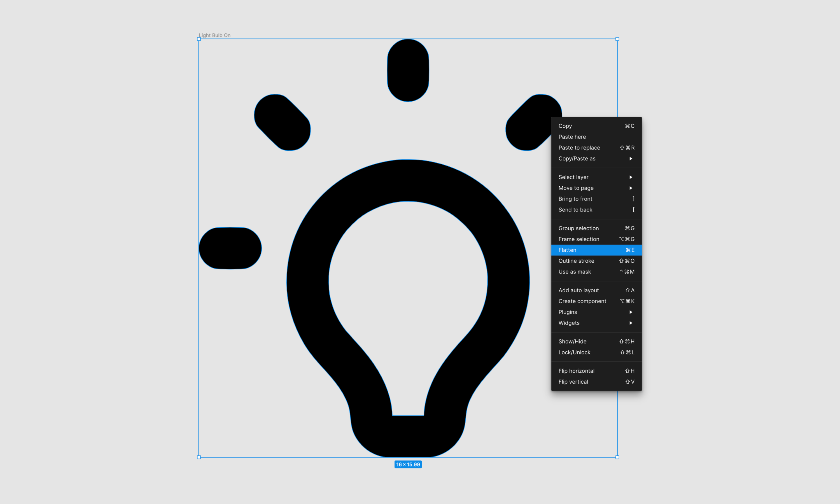Select the top vertical ray shape
The width and height of the screenshot is (840, 504).
pyautogui.click(x=408, y=70)
